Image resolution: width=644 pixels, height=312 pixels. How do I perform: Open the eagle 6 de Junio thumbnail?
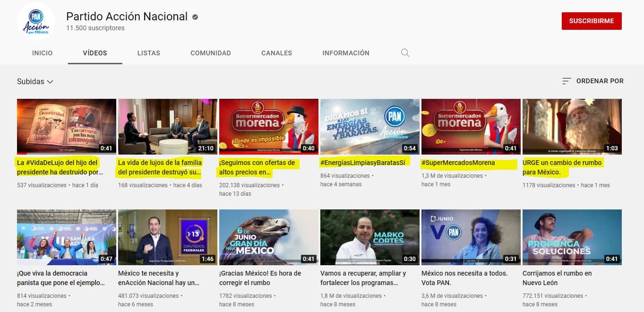pos(269,237)
